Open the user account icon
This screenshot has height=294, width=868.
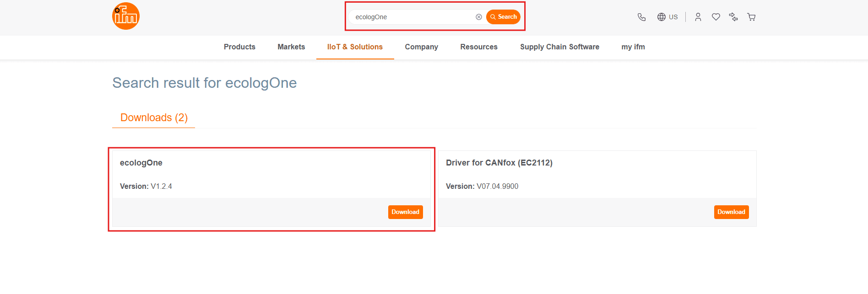click(x=698, y=17)
